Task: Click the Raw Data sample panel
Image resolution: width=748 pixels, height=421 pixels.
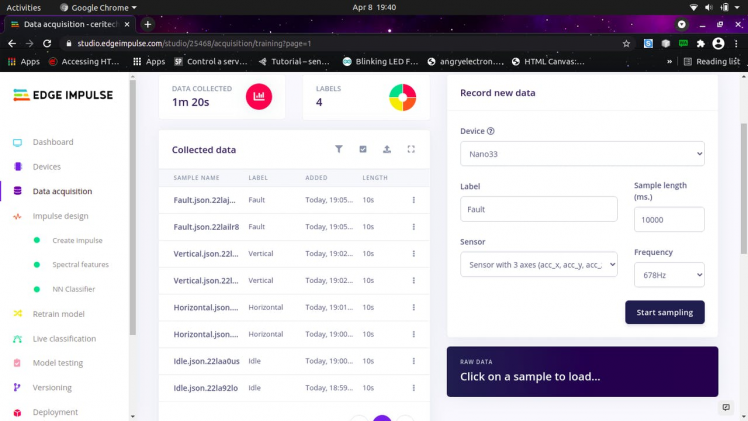Action: click(582, 371)
